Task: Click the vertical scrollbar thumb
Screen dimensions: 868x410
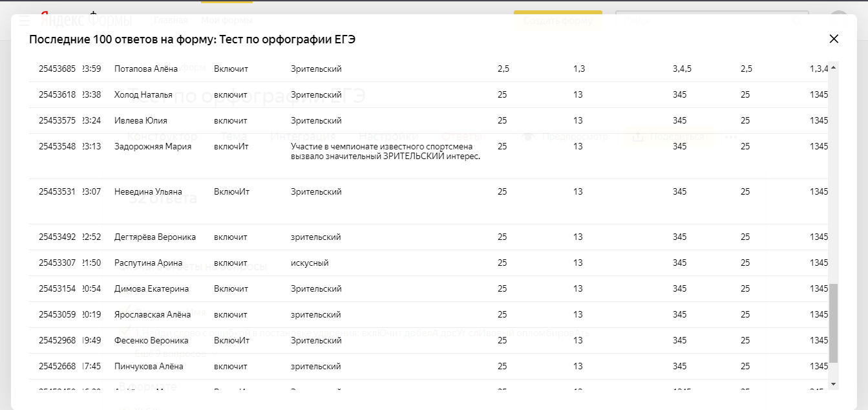Action: click(833, 322)
